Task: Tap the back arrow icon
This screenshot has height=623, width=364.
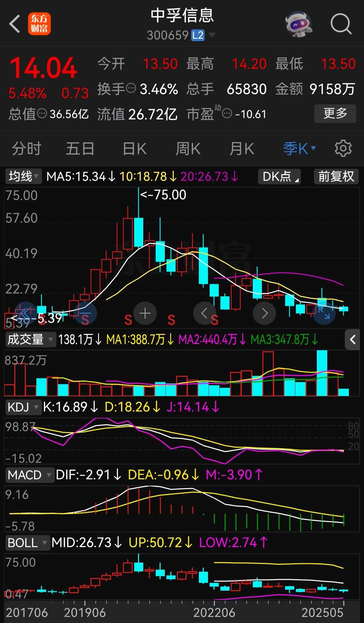Action: (x=15, y=24)
